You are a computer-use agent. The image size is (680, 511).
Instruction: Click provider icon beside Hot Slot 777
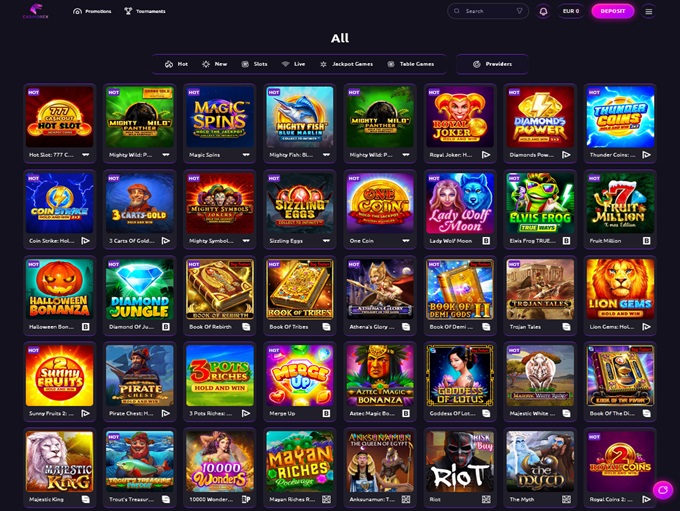pyautogui.click(x=86, y=155)
